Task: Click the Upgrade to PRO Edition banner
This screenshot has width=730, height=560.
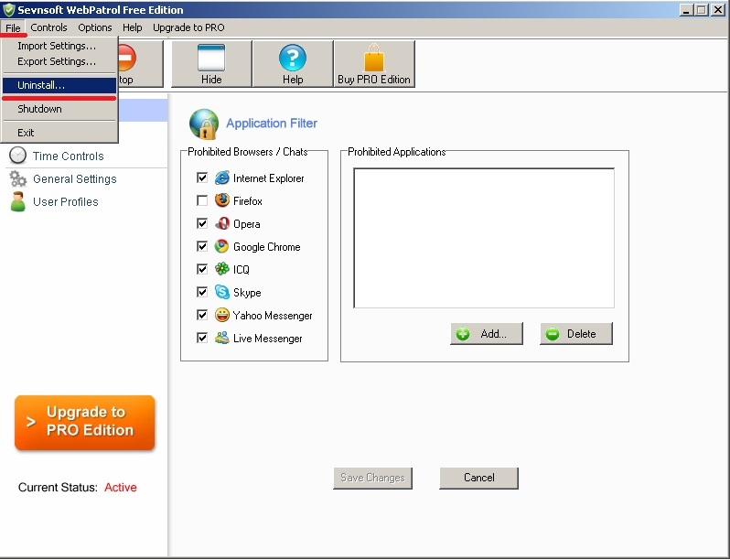Action: click(x=84, y=422)
